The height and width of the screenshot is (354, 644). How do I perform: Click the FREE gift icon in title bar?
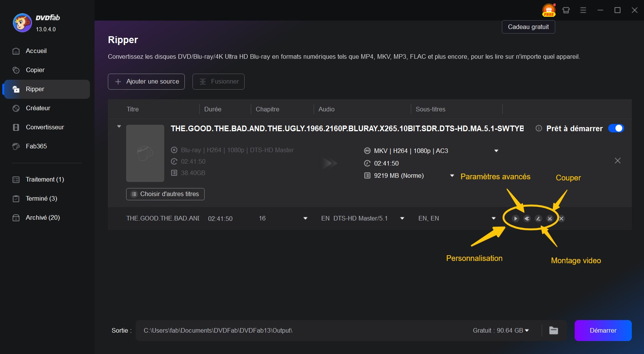549,10
